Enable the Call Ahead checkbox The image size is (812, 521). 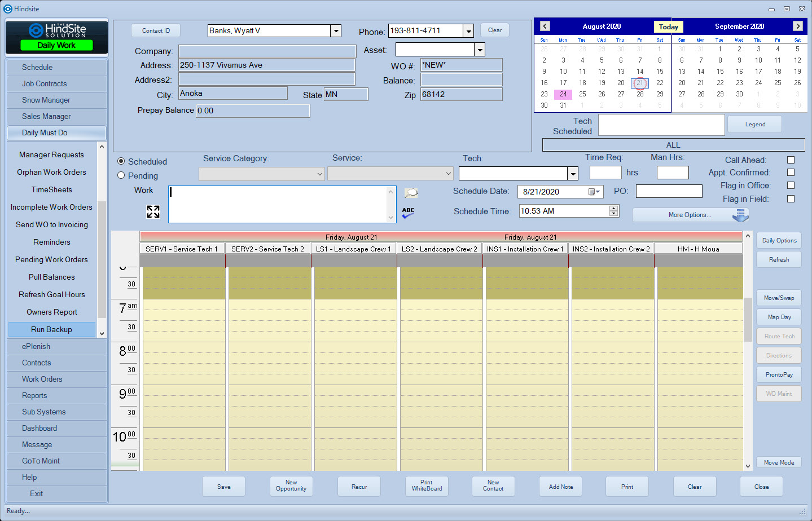click(x=791, y=160)
